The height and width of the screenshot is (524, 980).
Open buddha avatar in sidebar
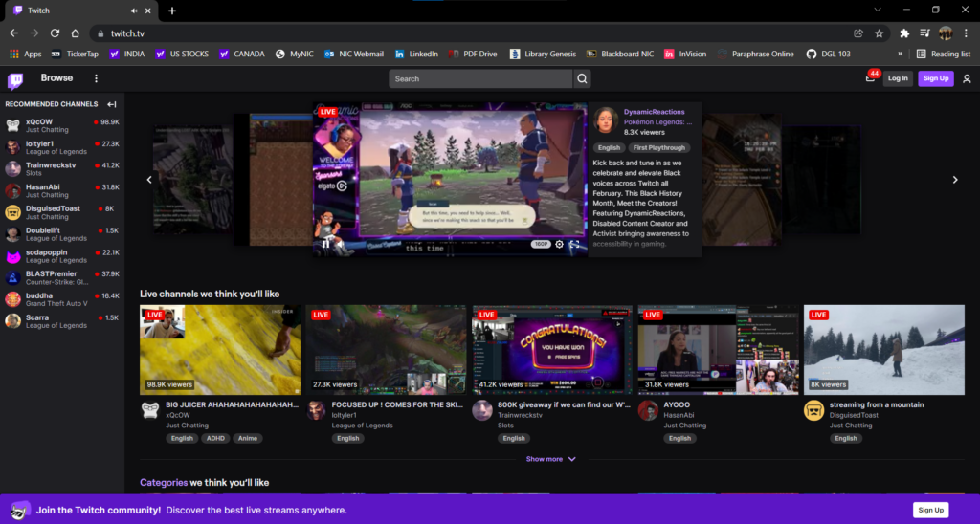click(13, 299)
